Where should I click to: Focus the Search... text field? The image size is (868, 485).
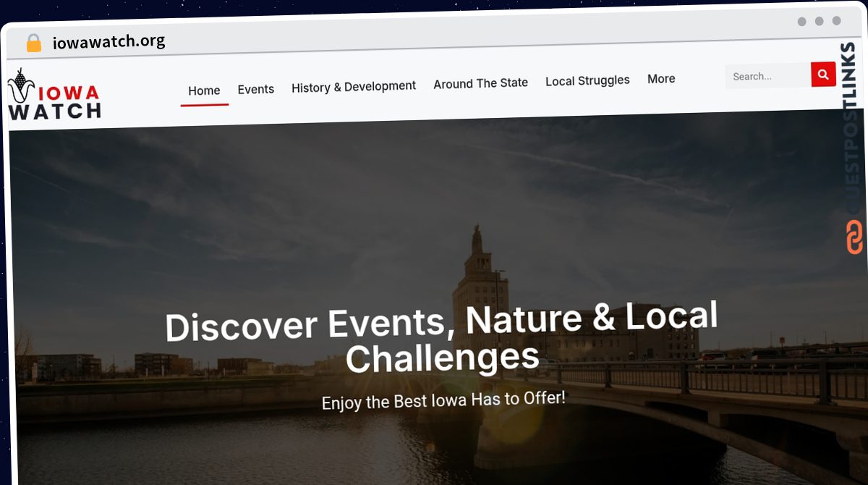point(767,76)
